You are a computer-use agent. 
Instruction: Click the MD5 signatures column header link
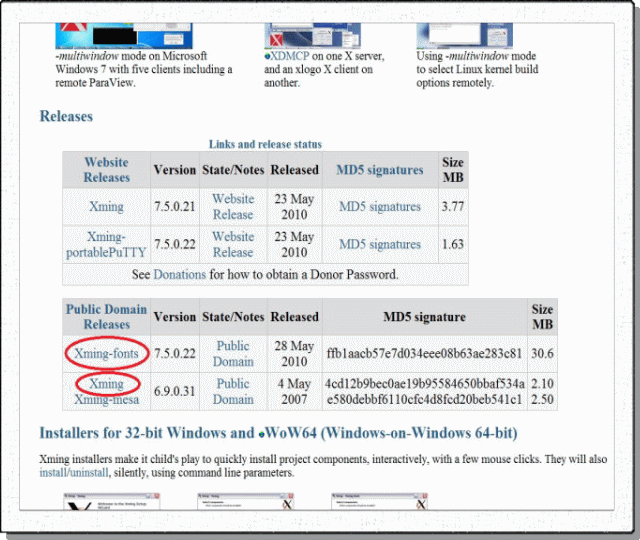click(x=380, y=170)
